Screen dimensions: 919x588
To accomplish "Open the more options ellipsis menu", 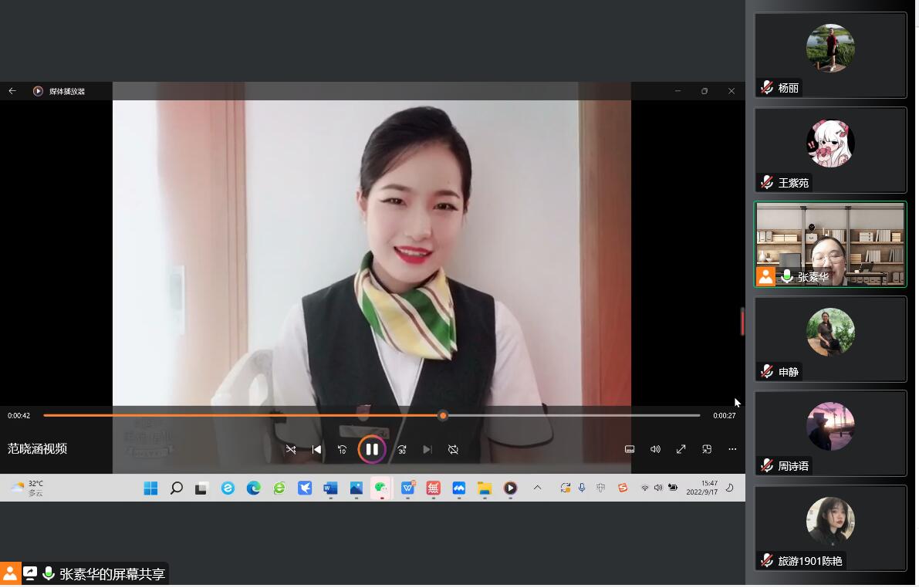I will click(x=732, y=449).
